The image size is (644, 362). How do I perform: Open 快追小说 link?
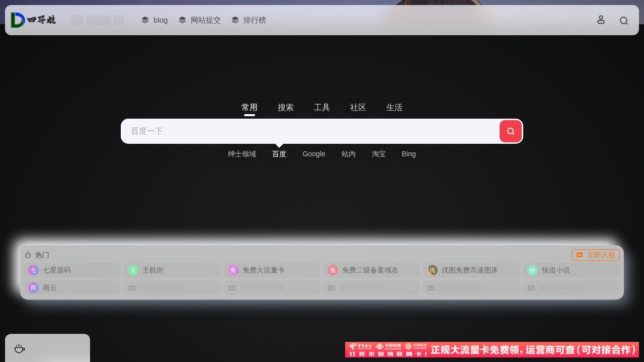click(572, 270)
